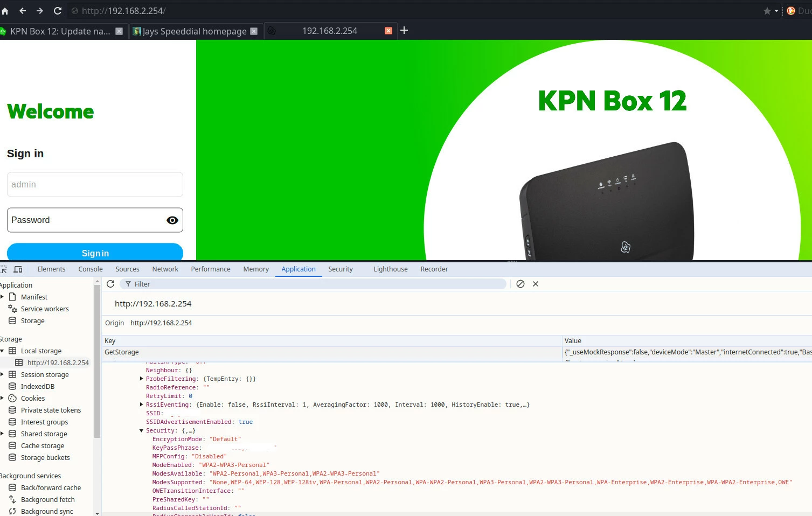Click the Cache storage database icon

pyautogui.click(x=12, y=445)
